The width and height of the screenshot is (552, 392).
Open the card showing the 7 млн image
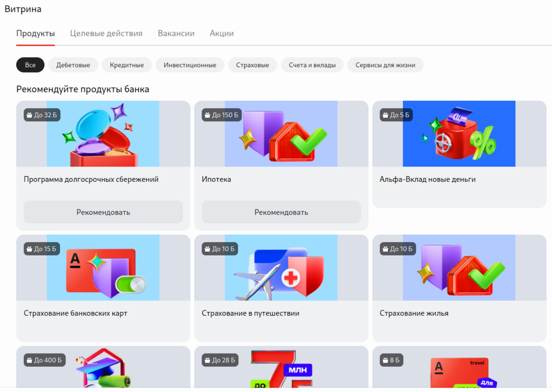(281, 367)
